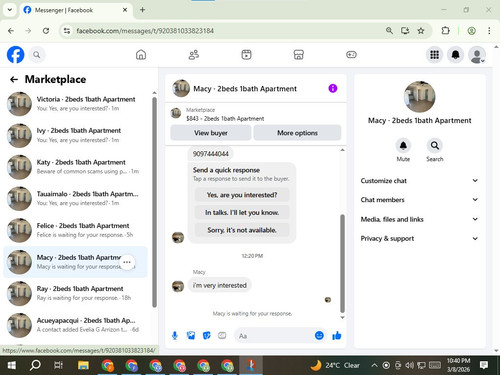Click the 9097444044 phone number message
The width and height of the screenshot is (500, 375).
coord(211,154)
